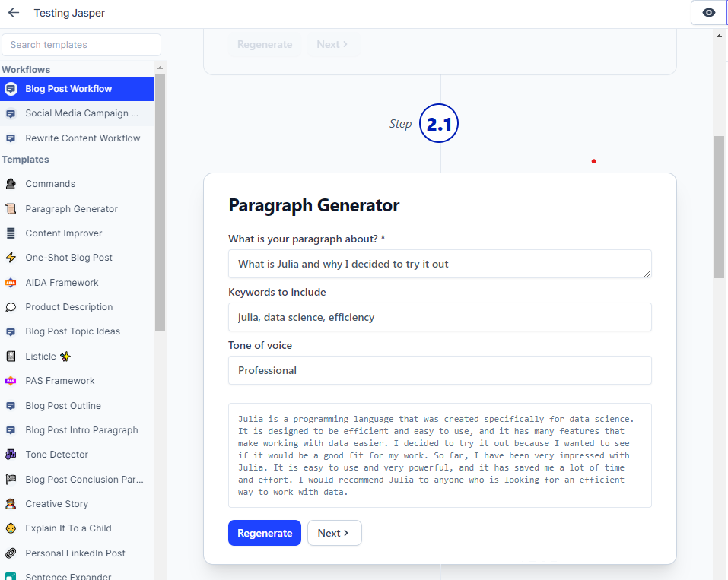
Task: Click the textarea resize handle in paragraph field
Action: 647,274
